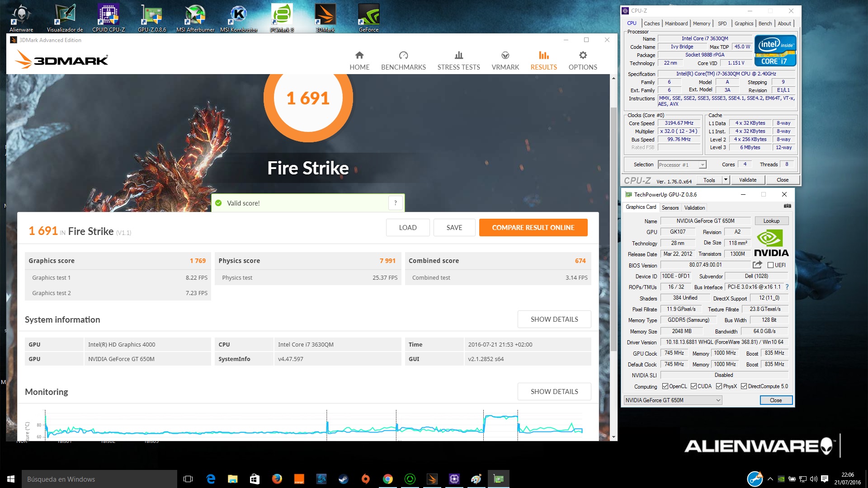Open 3DMark Options gear

pyautogui.click(x=583, y=56)
